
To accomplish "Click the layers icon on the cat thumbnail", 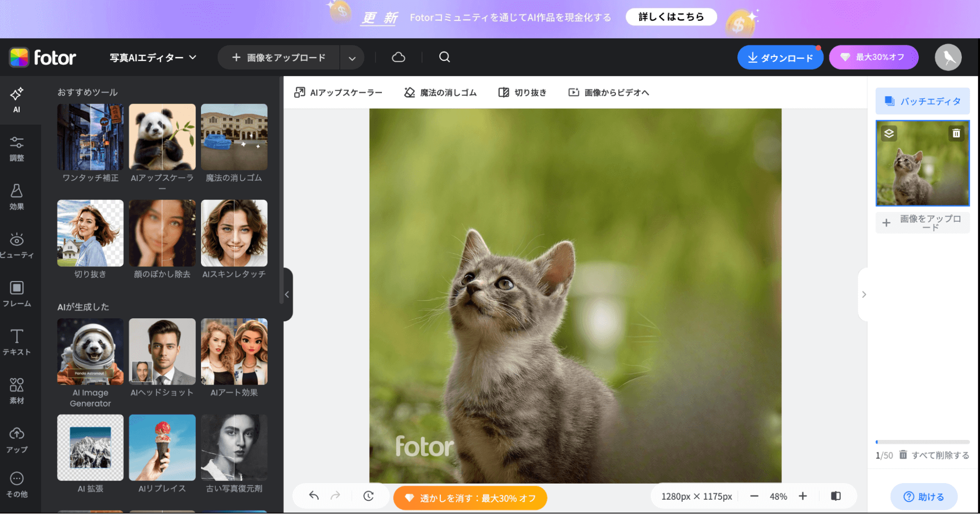I will (x=888, y=133).
